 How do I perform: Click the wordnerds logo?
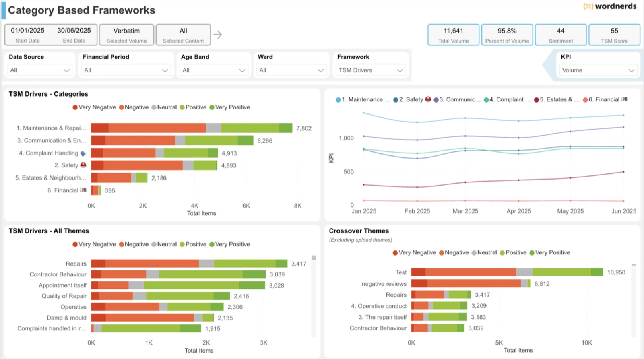point(610,6)
